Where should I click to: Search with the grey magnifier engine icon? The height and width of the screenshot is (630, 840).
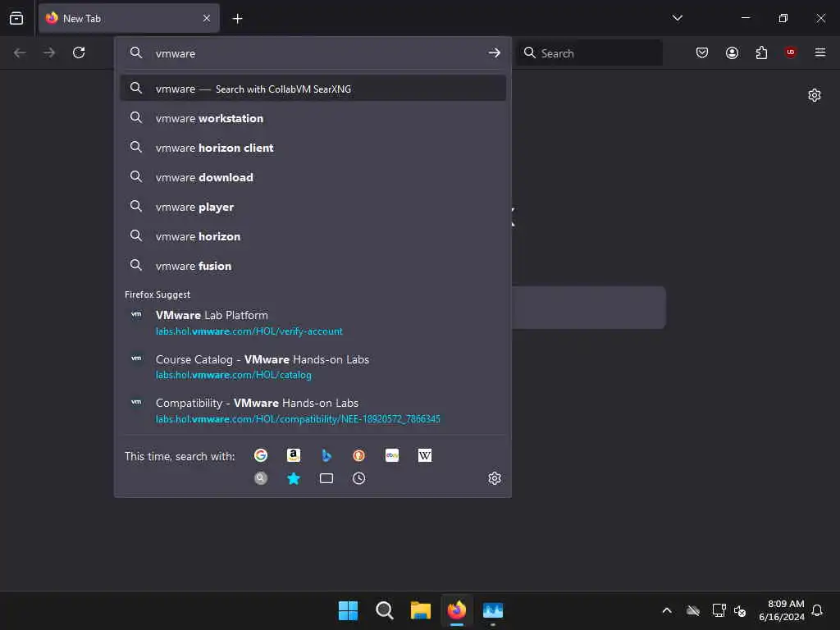(x=261, y=478)
